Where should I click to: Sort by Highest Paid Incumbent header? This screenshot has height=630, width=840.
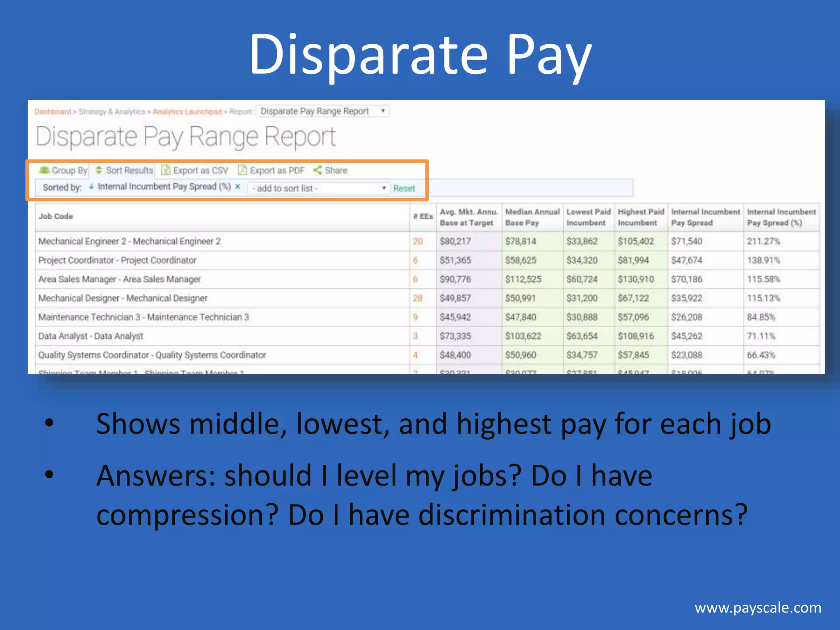point(641,217)
